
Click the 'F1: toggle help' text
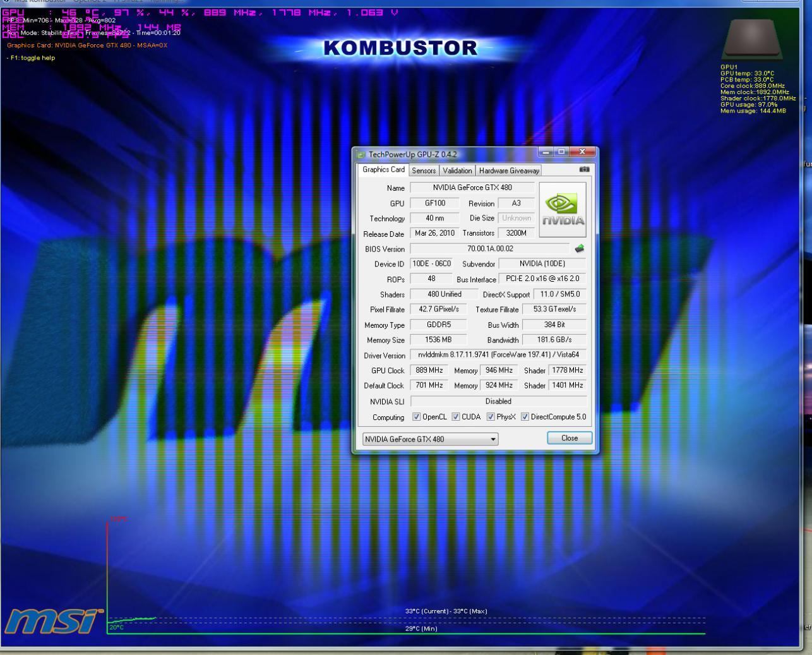32,57
